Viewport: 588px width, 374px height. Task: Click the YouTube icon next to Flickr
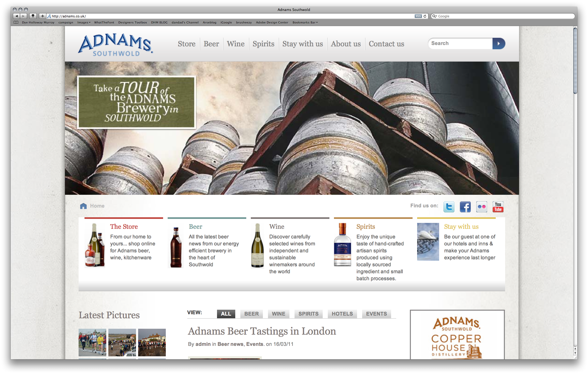pyautogui.click(x=498, y=207)
